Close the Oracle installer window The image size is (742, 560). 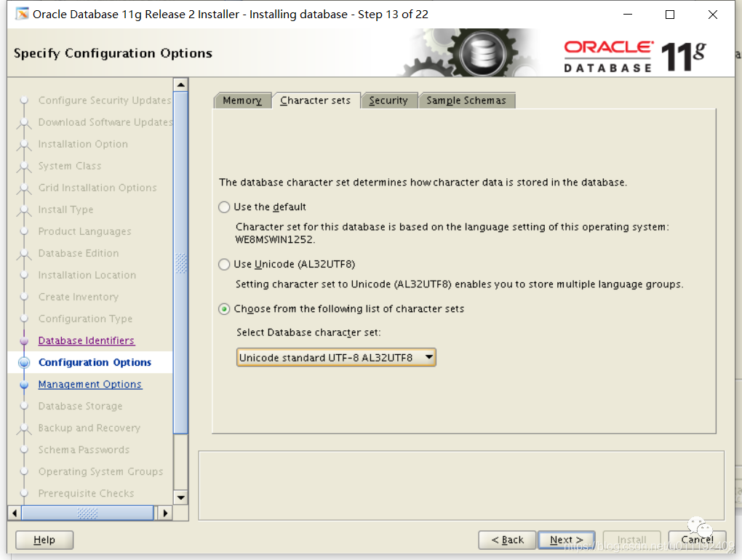[713, 15]
